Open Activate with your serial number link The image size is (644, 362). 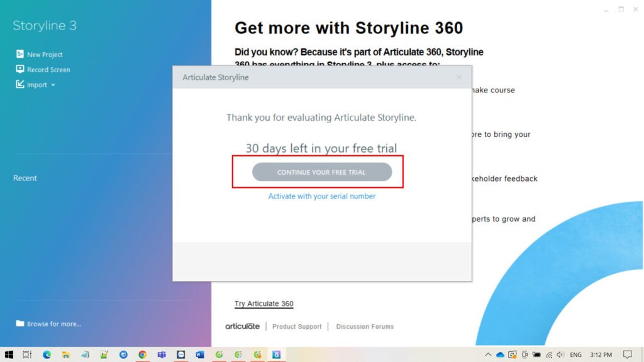[x=322, y=196]
